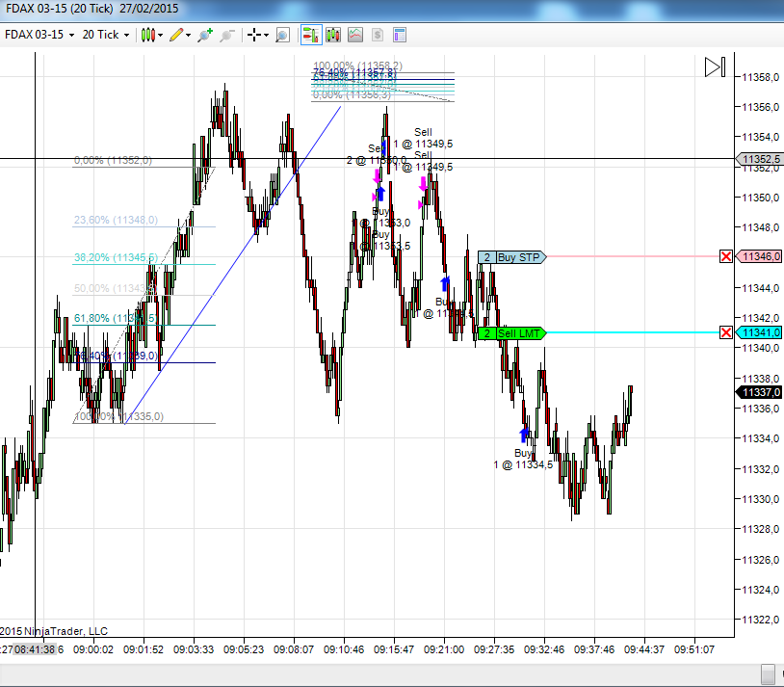Click the 08:41:38 crosshair time label
This screenshot has height=687, width=784.
click(35, 649)
